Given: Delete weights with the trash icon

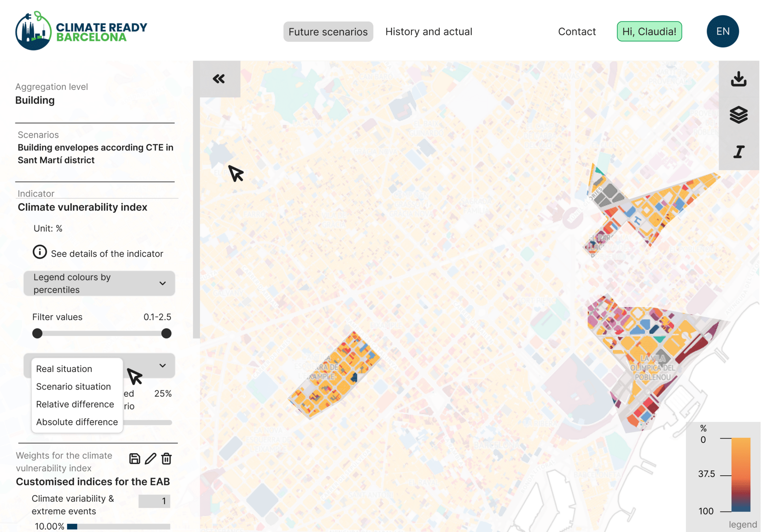Looking at the screenshot, I should click(166, 459).
